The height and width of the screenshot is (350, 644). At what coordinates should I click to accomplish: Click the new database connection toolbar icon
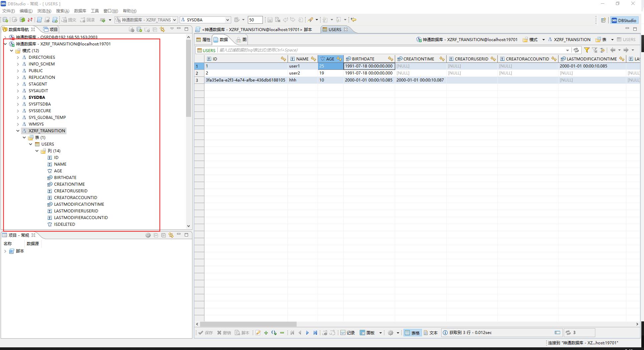[5, 20]
